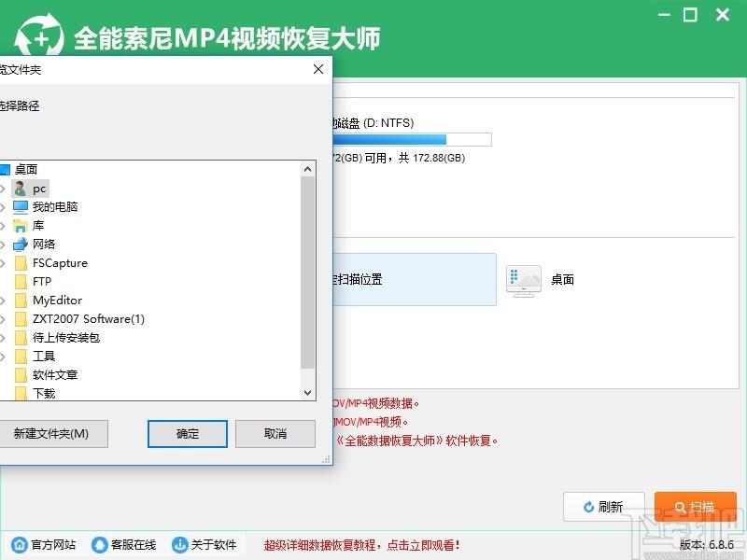Open 客服在线 customer service
The width and height of the screenshot is (747, 560).
[x=124, y=544]
